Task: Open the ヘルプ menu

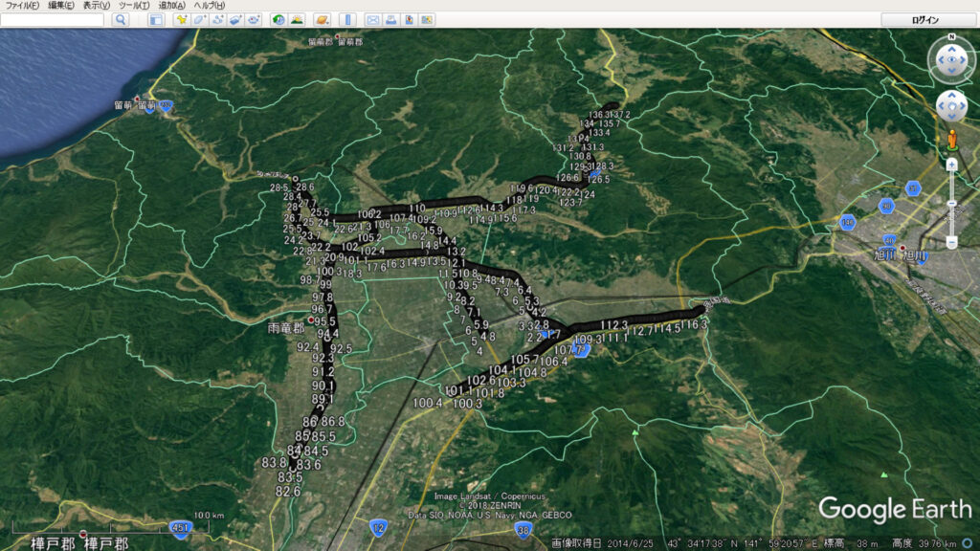Action: pos(209,6)
